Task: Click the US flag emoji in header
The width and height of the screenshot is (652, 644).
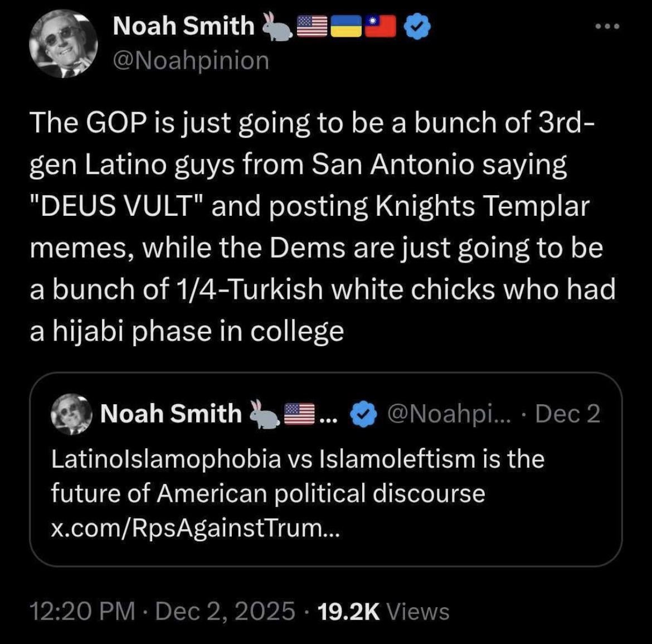Action: coord(312,26)
